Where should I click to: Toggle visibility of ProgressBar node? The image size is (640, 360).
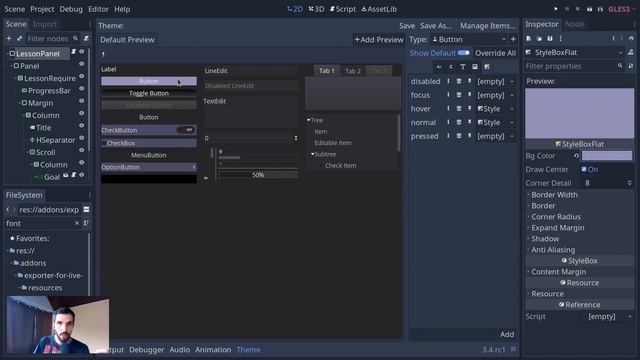coord(82,89)
